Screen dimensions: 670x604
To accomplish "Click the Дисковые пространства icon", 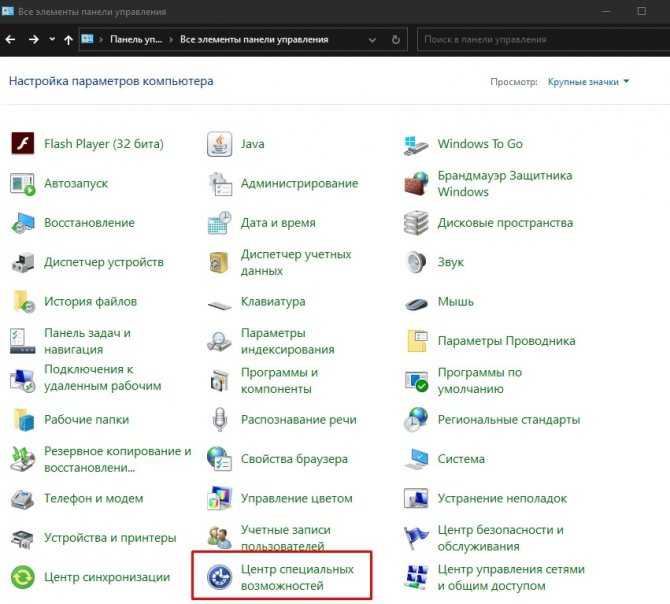I will tap(416, 223).
